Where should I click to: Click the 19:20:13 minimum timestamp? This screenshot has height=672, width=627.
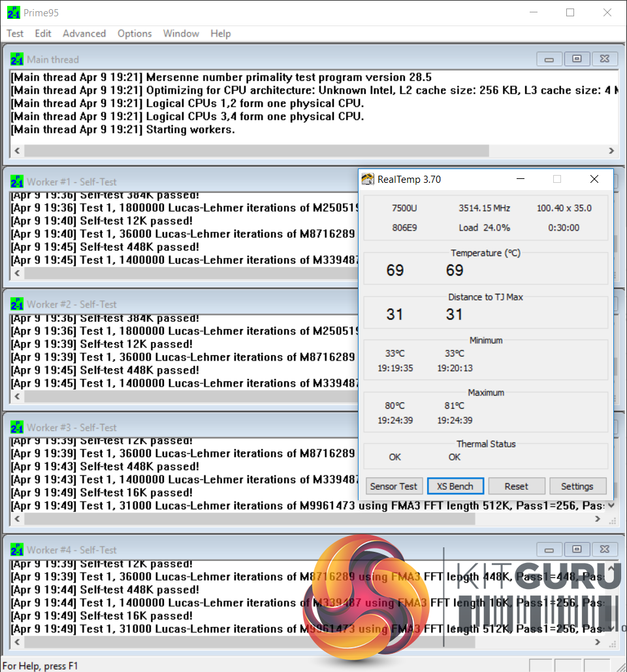coord(455,368)
